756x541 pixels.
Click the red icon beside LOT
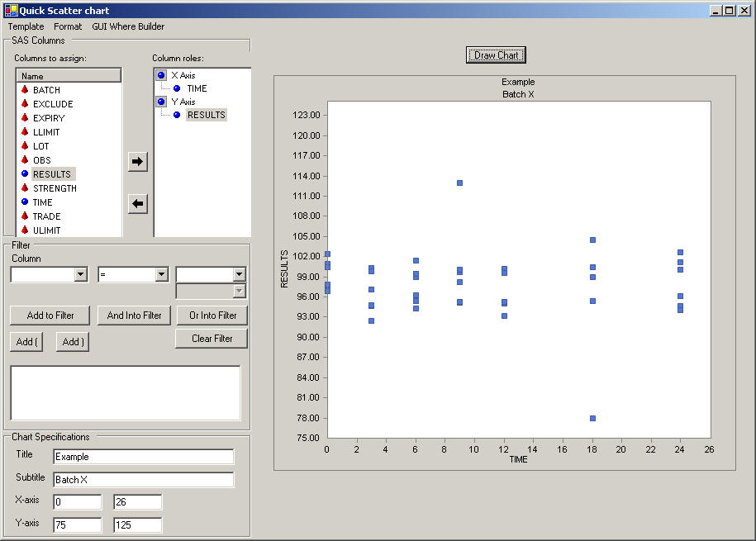25,145
